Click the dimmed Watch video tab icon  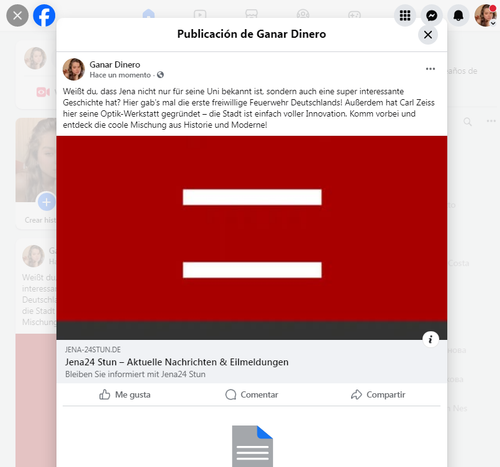click(200, 14)
